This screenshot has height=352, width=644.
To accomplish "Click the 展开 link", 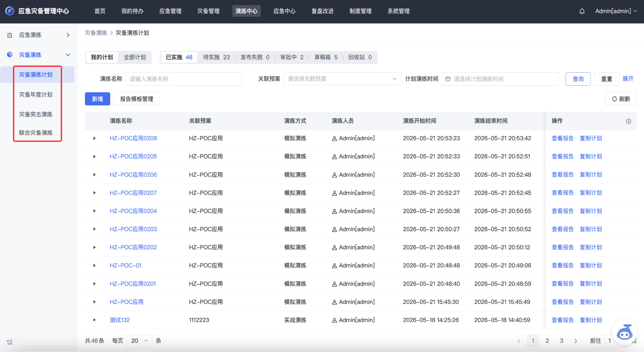I will point(628,79).
